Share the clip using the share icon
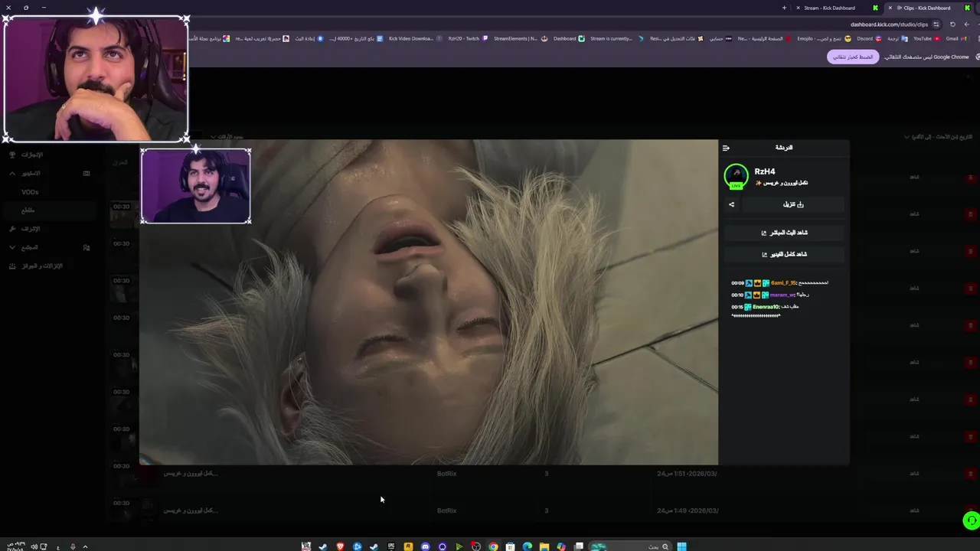Screen dimensions: 980x551 (x=731, y=204)
